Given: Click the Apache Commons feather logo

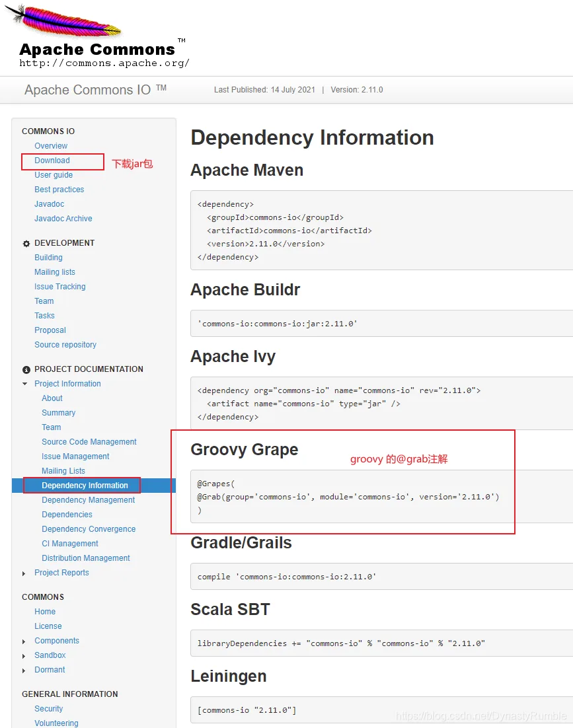Looking at the screenshot, I should [x=63, y=20].
